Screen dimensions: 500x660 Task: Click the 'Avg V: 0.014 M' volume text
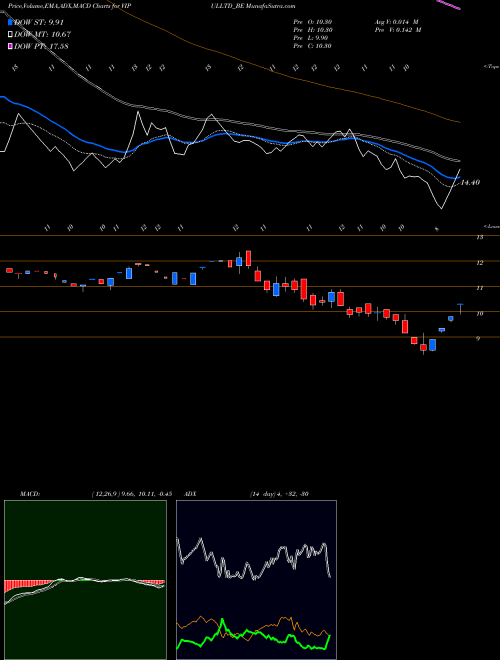click(x=396, y=22)
